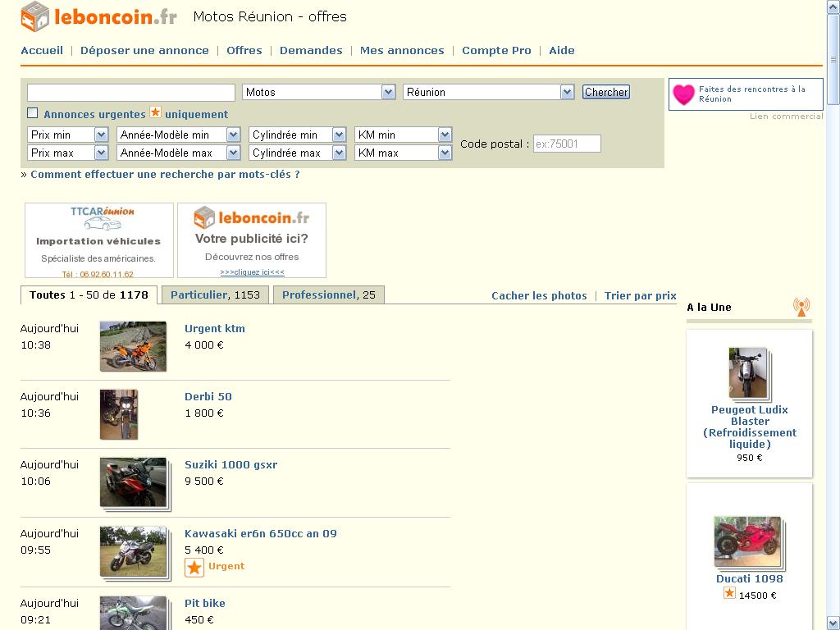Click the scrollbar down arrow

click(833, 623)
